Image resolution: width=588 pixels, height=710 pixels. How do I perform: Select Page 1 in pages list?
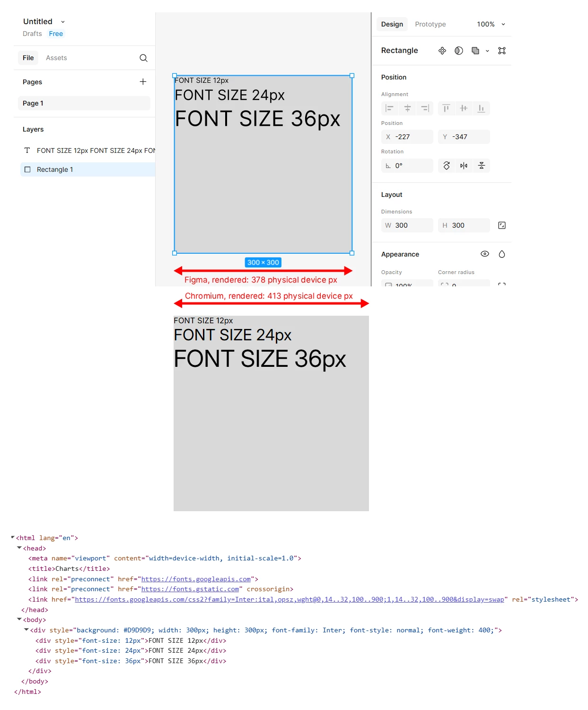pos(84,103)
